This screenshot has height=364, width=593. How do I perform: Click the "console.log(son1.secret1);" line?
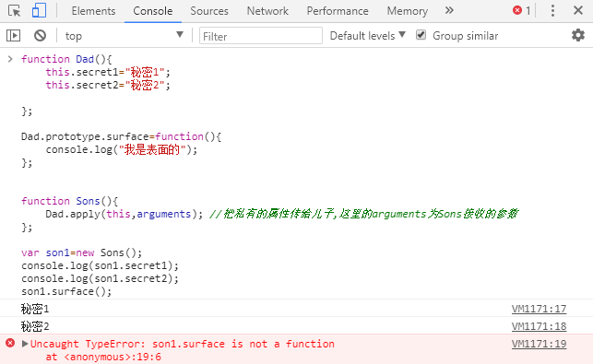pos(100,265)
